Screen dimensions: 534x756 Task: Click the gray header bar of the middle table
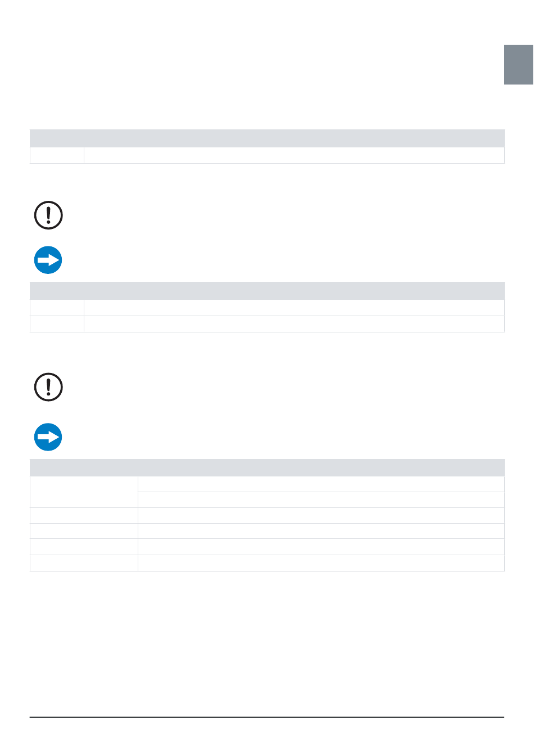pyautogui.click(x=267, y=291)
